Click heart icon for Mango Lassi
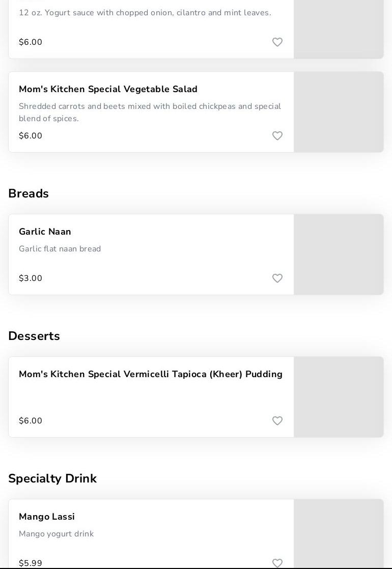 (277, 563)
